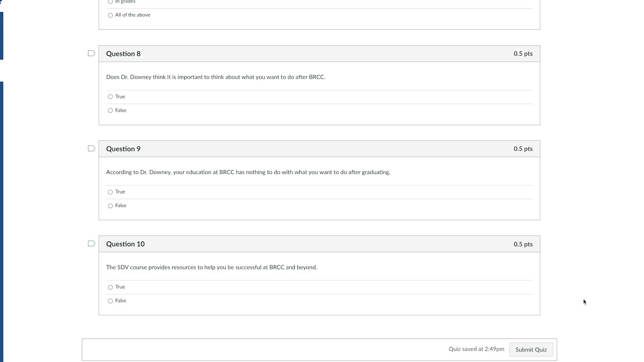Viewport: 644px width, 362px height.
Task: Select True for Question 9
Action: click(110, 192)
